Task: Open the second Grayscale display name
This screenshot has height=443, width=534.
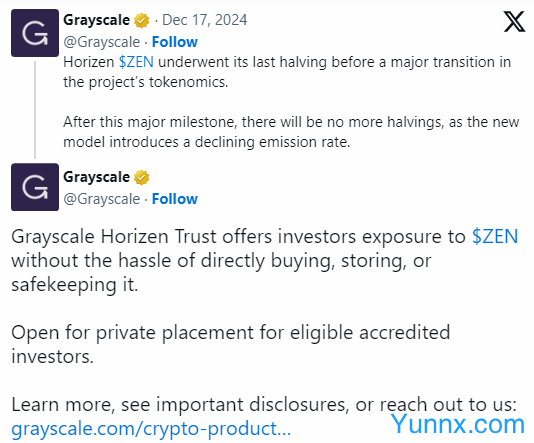Action: click(x=96, y=177)
